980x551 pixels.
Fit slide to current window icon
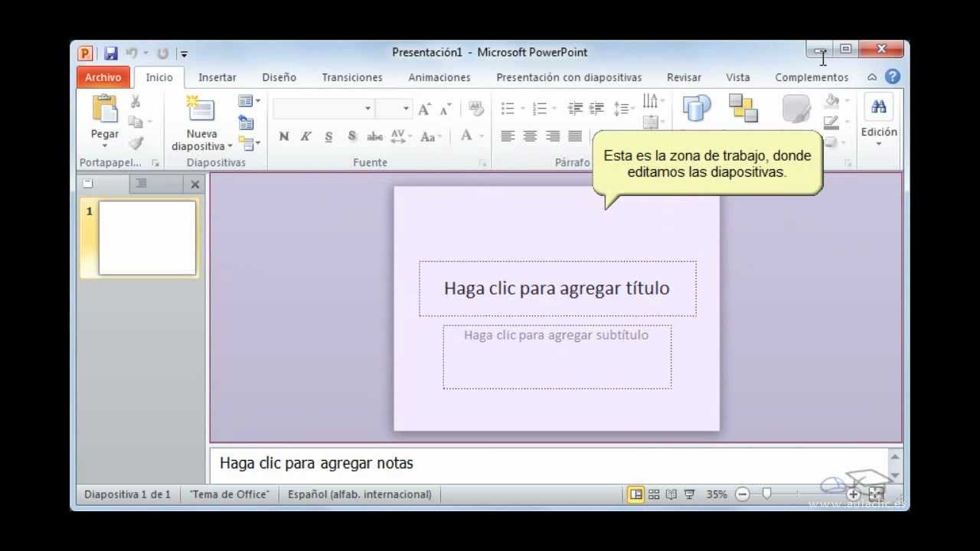pos(877,494)
